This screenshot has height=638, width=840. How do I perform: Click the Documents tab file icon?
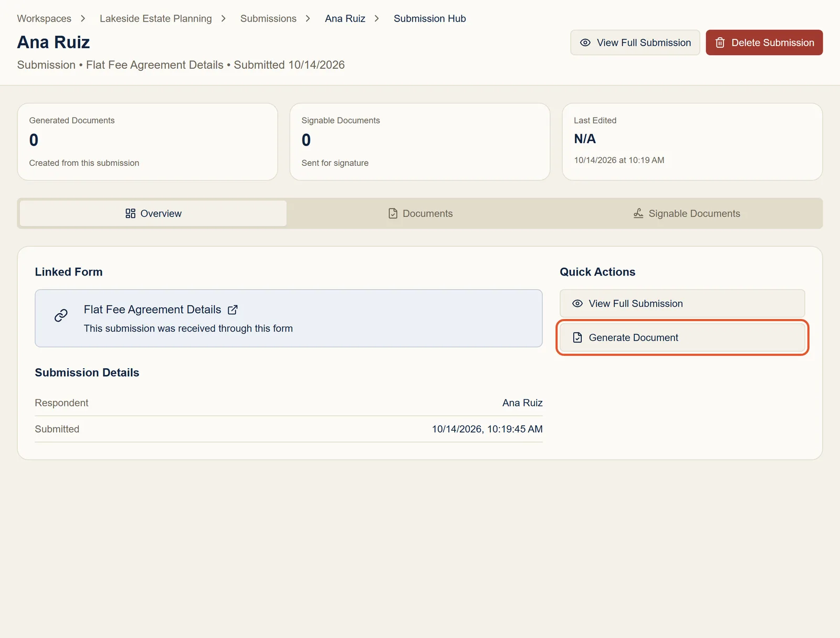click(x=393, y=214)
